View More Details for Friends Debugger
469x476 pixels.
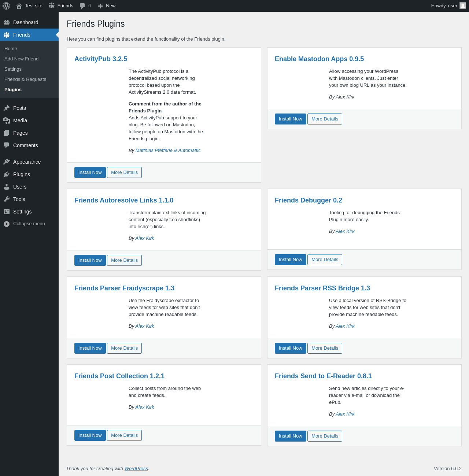[325, 260]
